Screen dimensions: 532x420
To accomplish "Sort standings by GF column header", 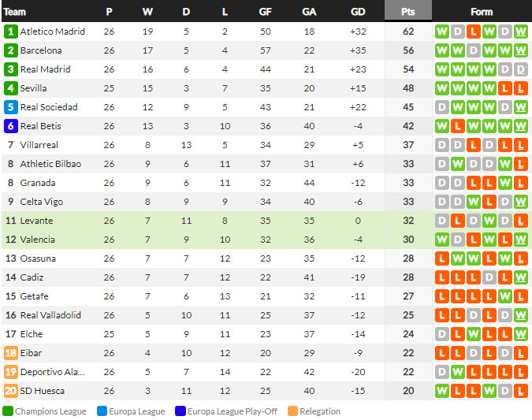I will tap(266, 12).
